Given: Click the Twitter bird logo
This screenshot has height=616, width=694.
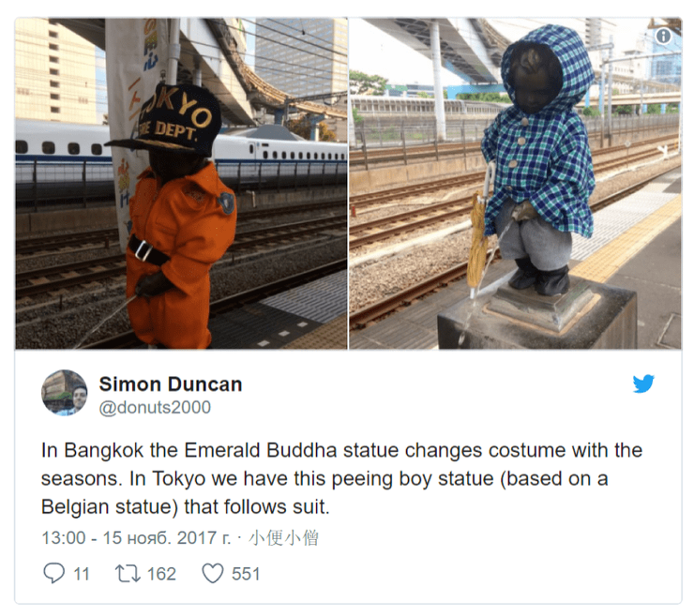Looking at the screenshot, I should [x=643, y=383].
